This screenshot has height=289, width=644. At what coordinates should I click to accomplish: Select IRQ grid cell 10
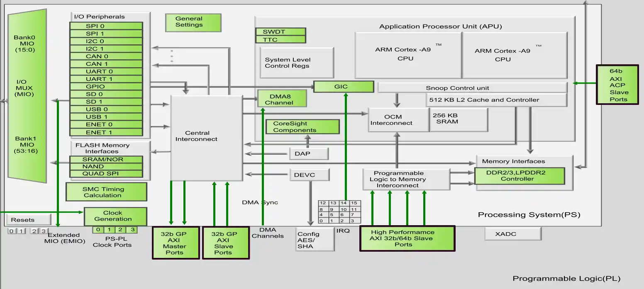coord(344,209)
